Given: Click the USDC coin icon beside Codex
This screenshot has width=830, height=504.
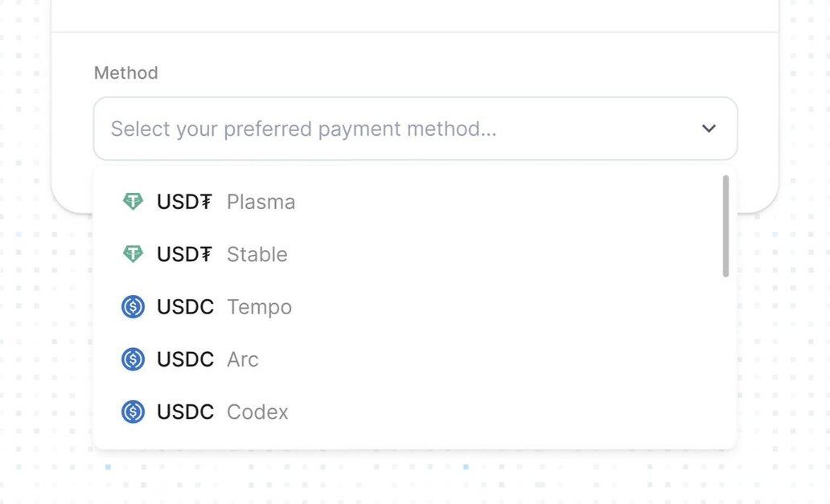Looking at the screenshot, I should click(x=133, y=412).
